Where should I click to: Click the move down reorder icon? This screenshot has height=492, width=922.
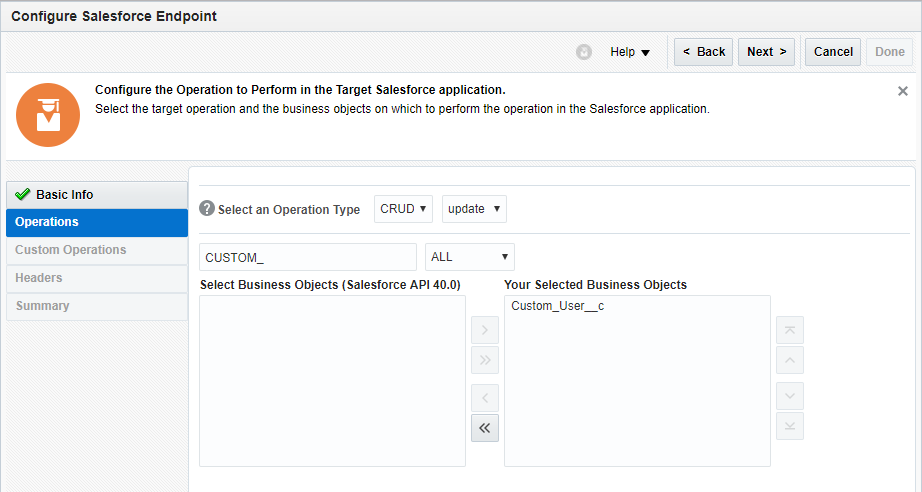click(790, 396)
